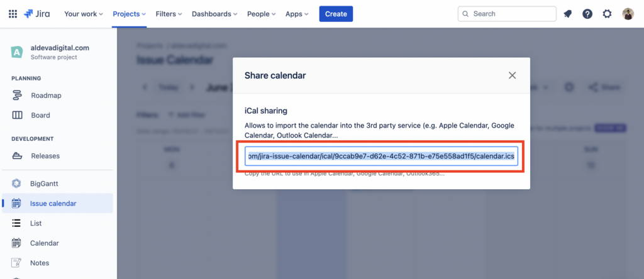644x279 pixels.
Task: Open the app switcher grid icon
Action: pyautogui.click(x=13, y=14)
